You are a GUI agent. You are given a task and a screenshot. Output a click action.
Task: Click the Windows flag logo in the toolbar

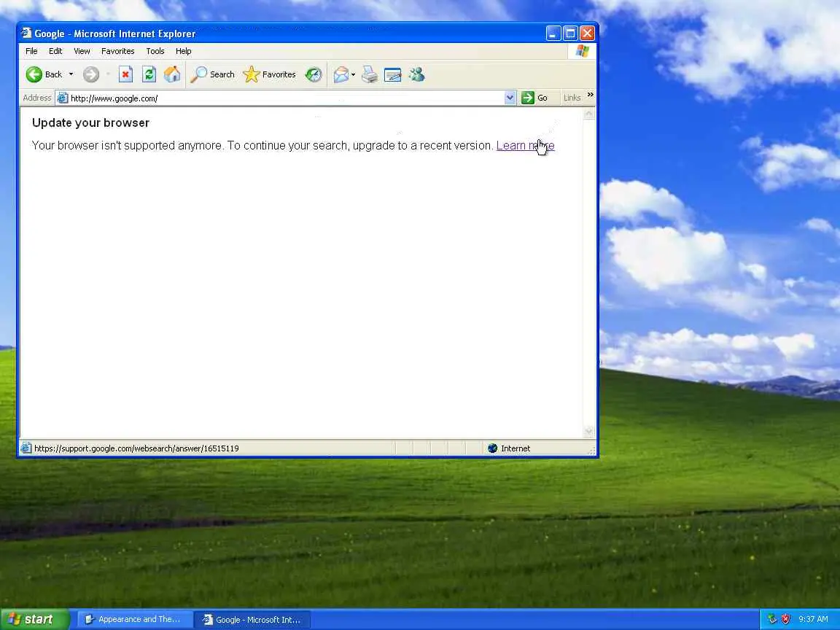pos(583,51)
